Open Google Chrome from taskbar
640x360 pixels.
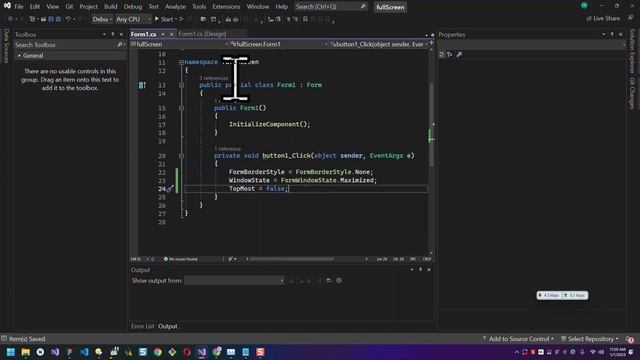(158, 352)
